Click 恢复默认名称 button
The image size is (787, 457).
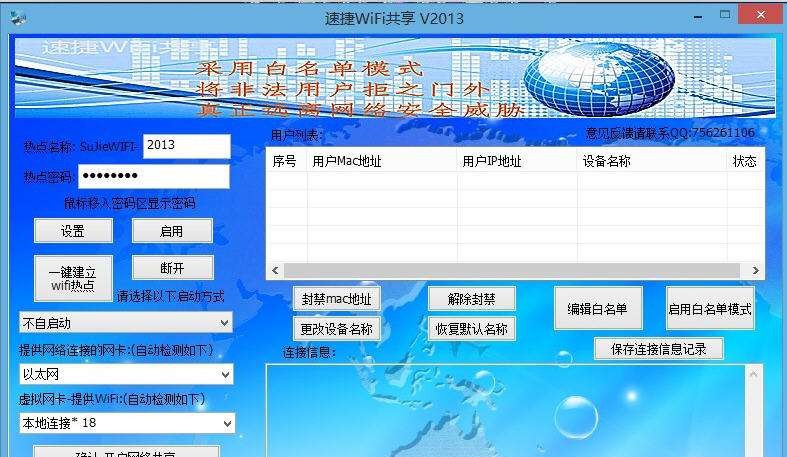tap(472, 329)
